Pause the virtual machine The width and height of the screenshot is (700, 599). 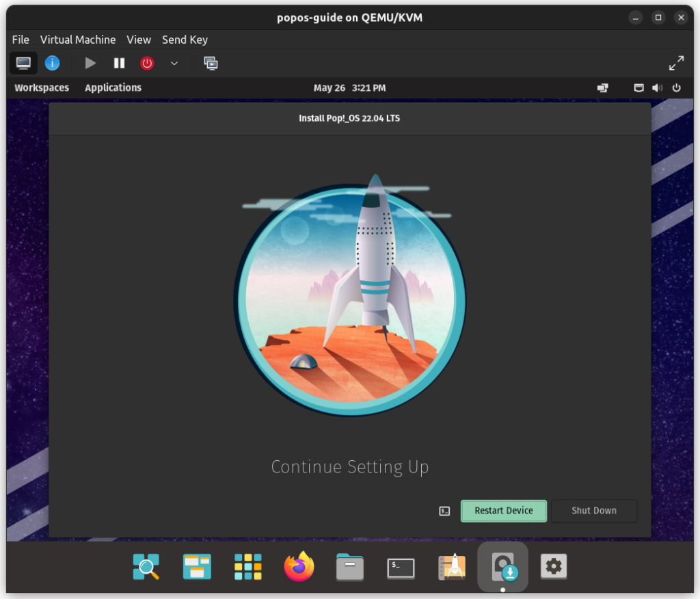[x=119, y=63]
